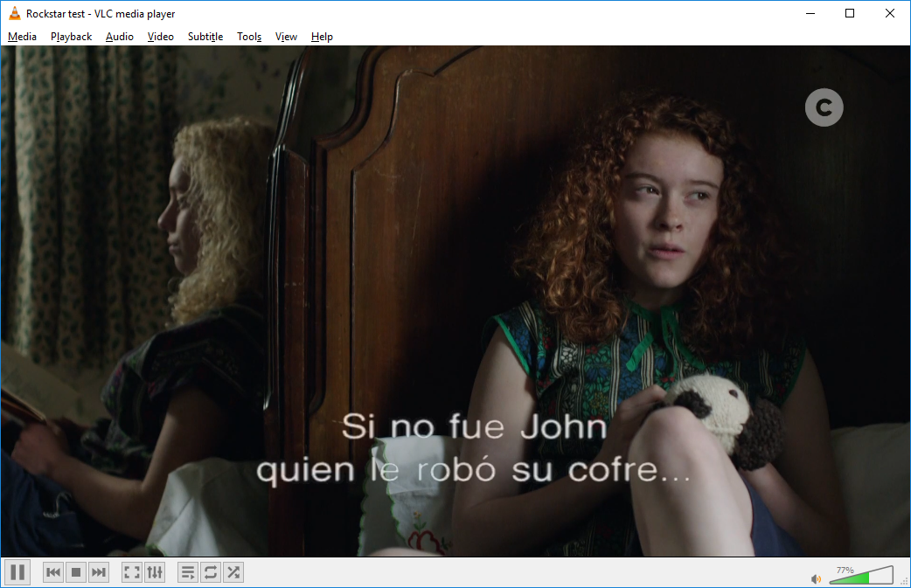Open the Playback menu
Image resolution: width=911 pixels, height=588 pixels.
point(71,37)
